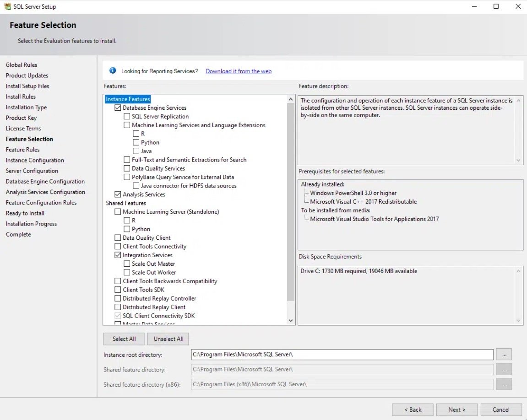Select Analysis Services Configuration step

coord(45,192)
